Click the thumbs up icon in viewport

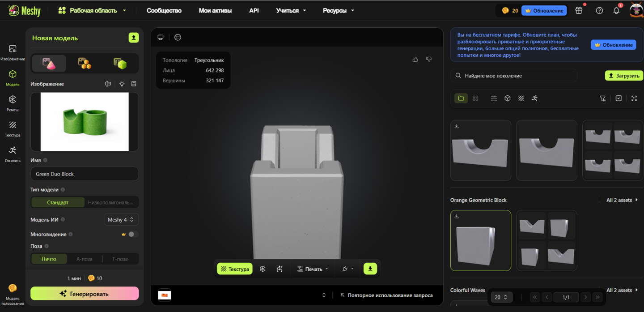pyautogui.click(x=415, y=59)
